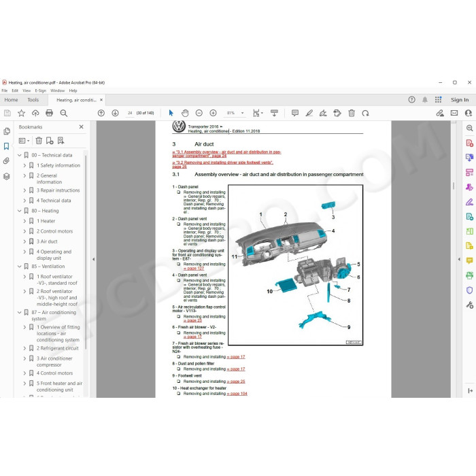Image resolution: width=476 pixels, height=476 pixels.
Task: Open bookmarks options dropdown menu
Action: [x=24, y=141]
